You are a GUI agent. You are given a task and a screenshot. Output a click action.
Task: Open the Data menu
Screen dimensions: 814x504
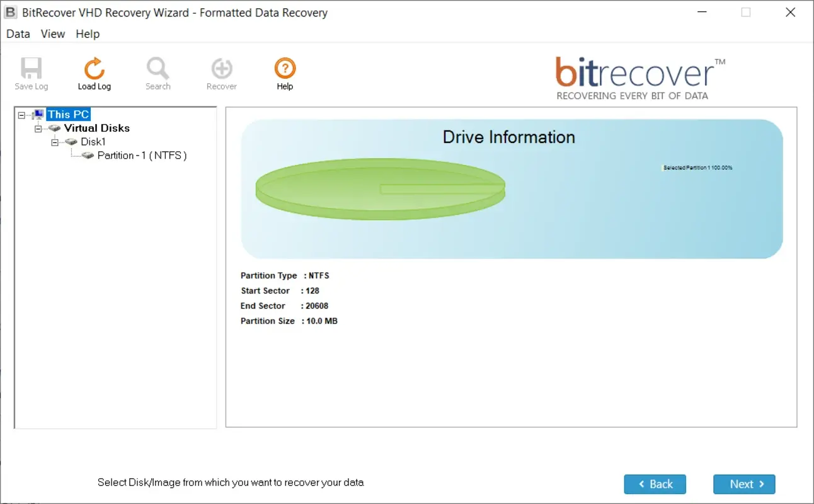pos(18,34)
